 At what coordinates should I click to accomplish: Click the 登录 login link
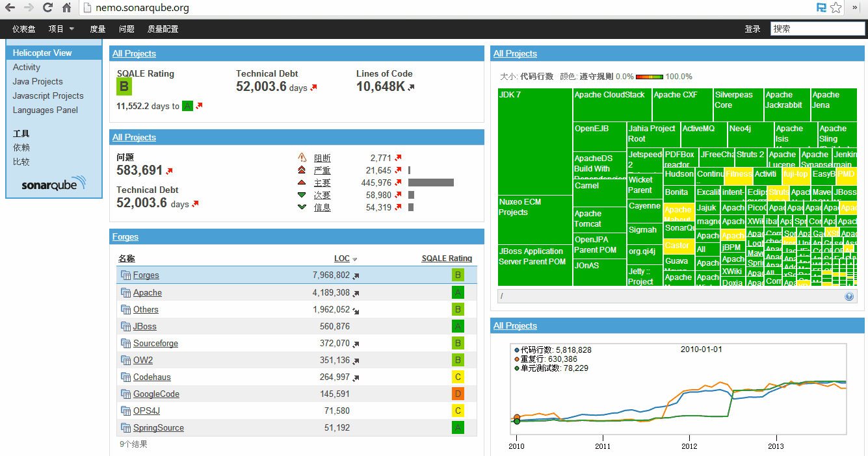pyautogui.click(x=752, y=29)
